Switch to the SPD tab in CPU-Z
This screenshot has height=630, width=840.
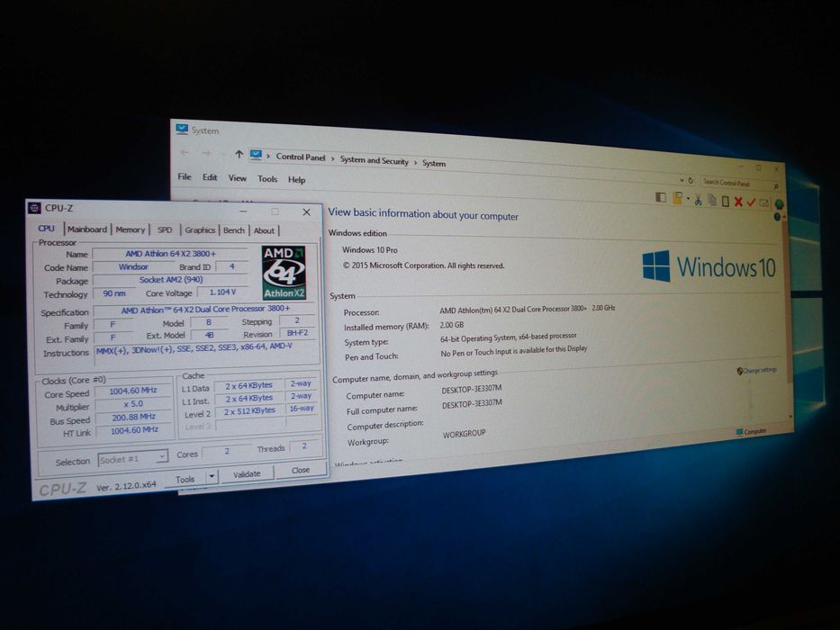[165, 229]
